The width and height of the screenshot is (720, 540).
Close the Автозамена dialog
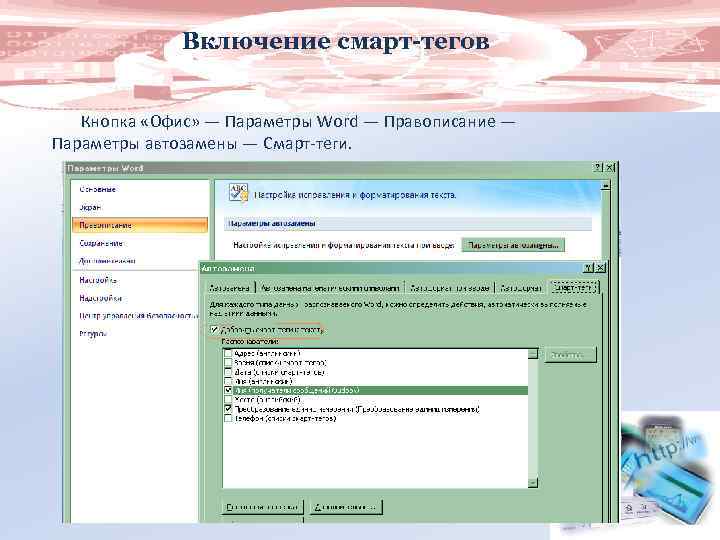click(600, 267)
